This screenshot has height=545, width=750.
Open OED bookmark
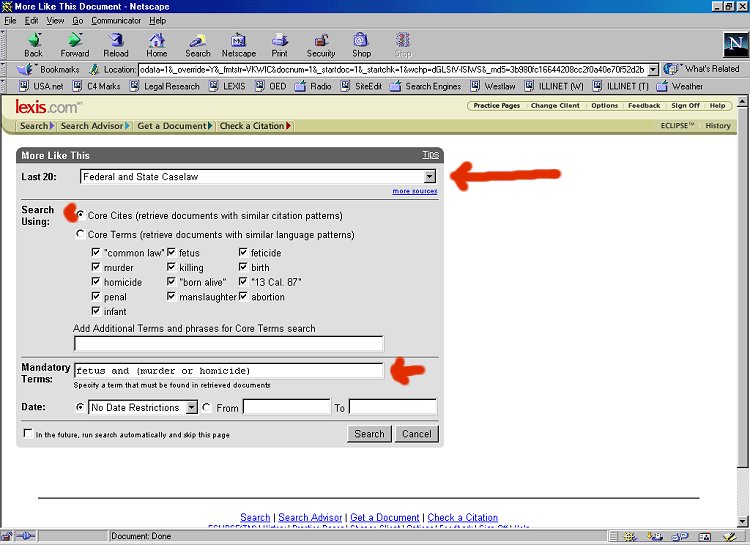[271, 86]
